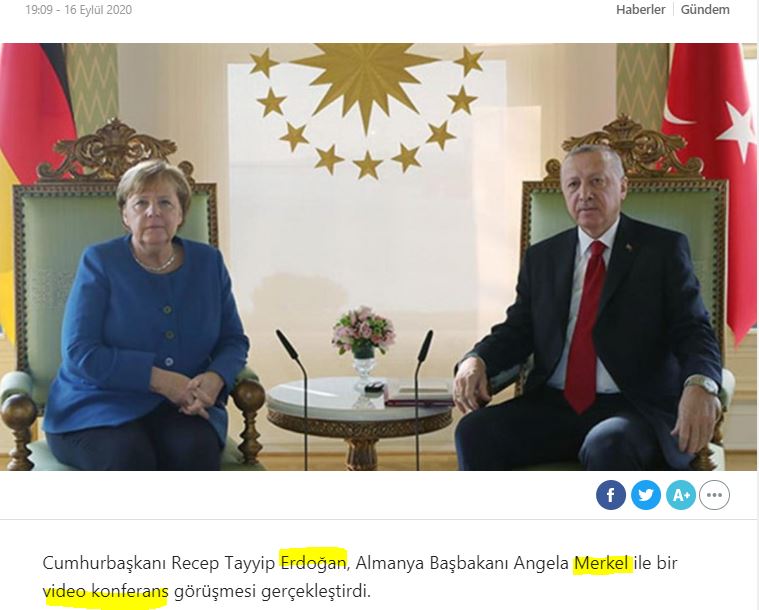Increase font size with A+ icon
The image size is (759, 610).
tap(681, 495)
